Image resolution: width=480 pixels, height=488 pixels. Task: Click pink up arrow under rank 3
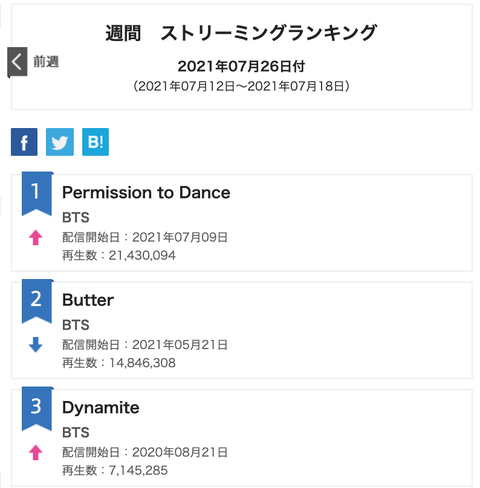click(x=36, y=453)
